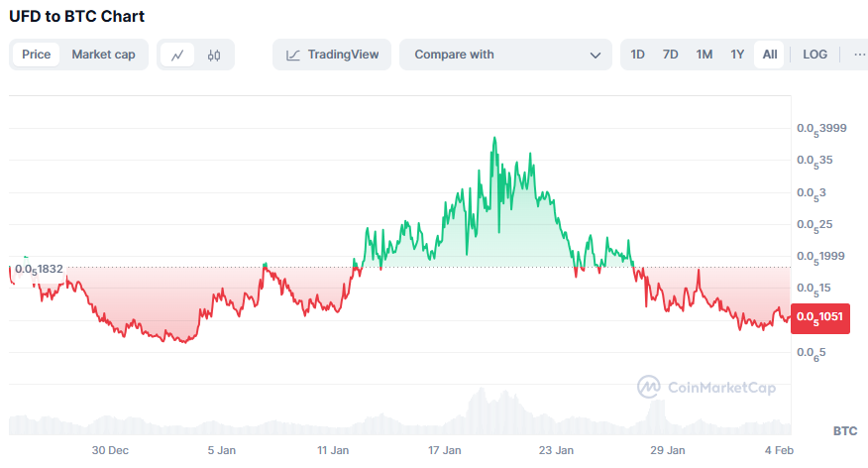The width and height of the screenshot is (868, 468).
Task: Click the 5 Jan date label
Action: click(x=221, y=450)
